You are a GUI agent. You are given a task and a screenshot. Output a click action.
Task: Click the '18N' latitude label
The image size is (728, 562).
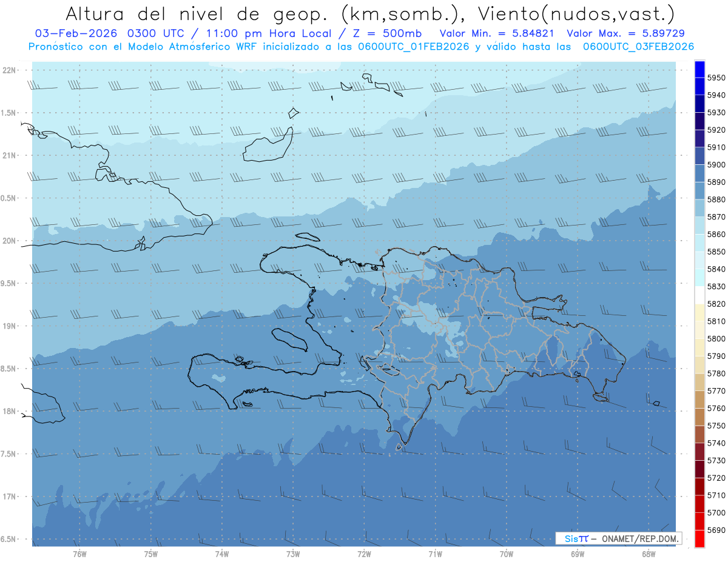pos(9,412)
